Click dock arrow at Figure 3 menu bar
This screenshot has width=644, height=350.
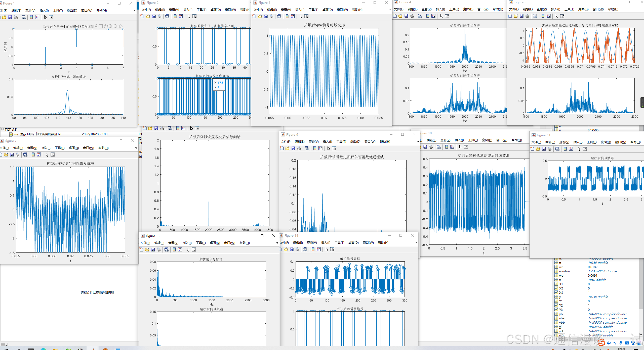click(x=390, y=10)
